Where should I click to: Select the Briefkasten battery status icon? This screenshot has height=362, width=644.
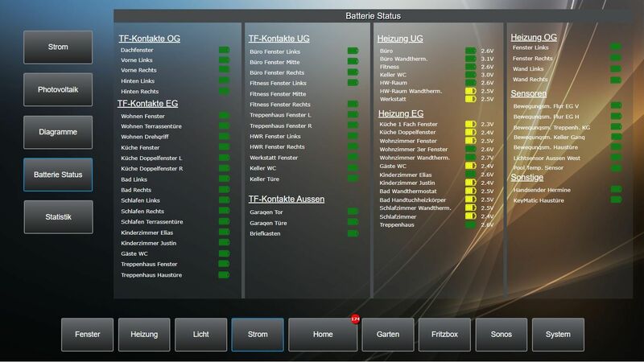[353, 233]
